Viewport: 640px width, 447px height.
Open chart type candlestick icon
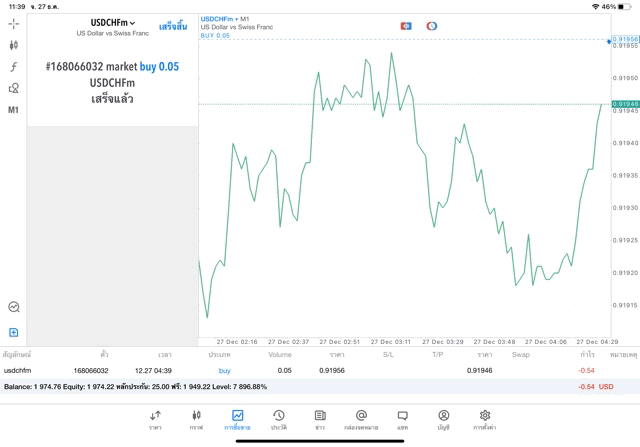[14, 45]
